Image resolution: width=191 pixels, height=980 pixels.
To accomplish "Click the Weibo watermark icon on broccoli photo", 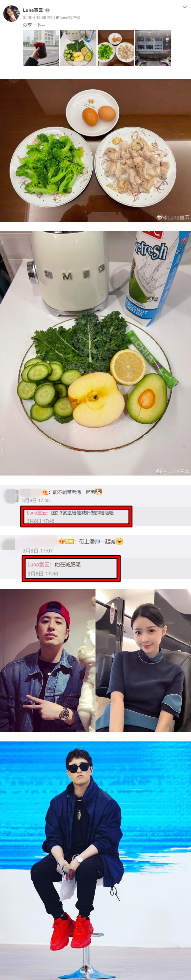I will 159,217.
